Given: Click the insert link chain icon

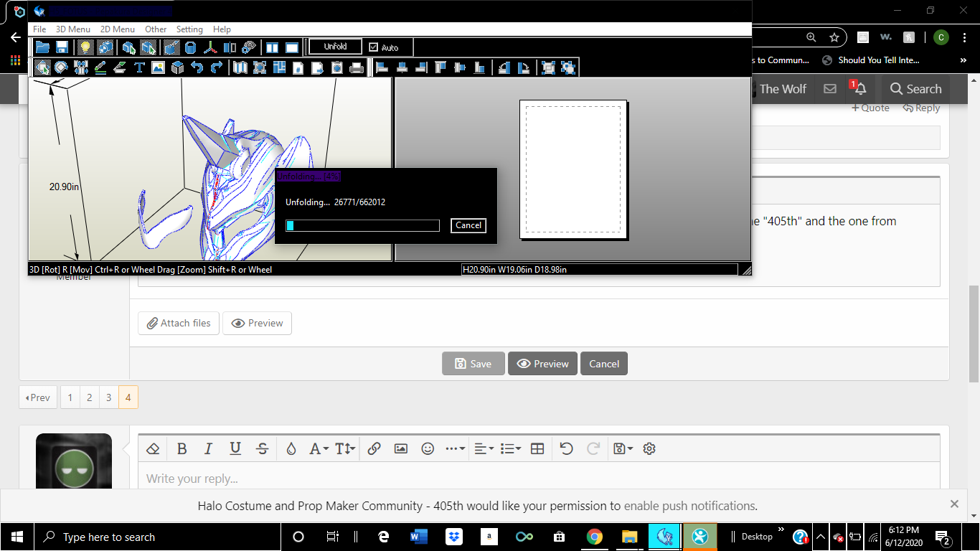Looking at the screenshot, I should click(374, 448).
